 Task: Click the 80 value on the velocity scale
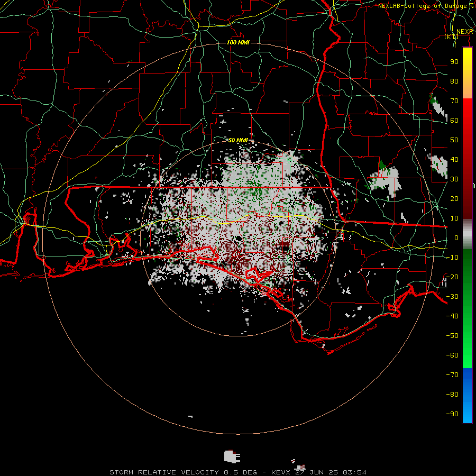454,81
